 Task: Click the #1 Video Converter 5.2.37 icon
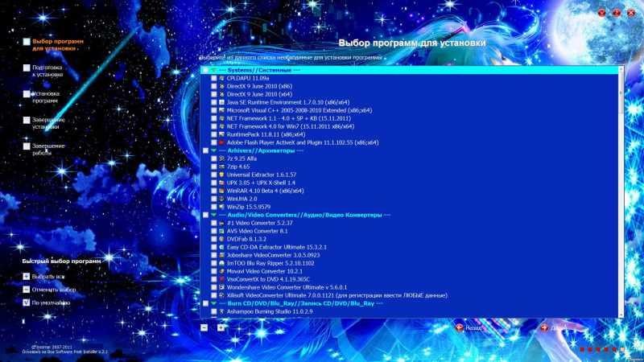click(222, 223)
